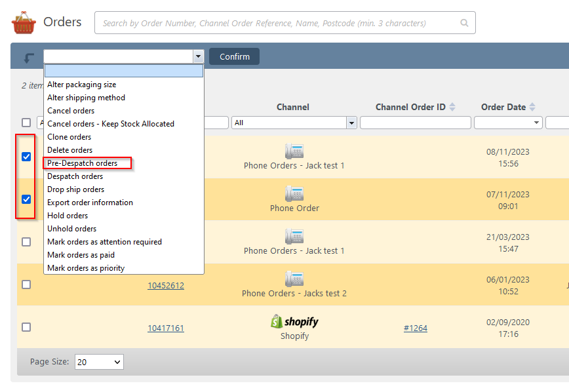This screenshot has height=392, width=569.
Task: Click the order search input field
Action: [282, 22]
